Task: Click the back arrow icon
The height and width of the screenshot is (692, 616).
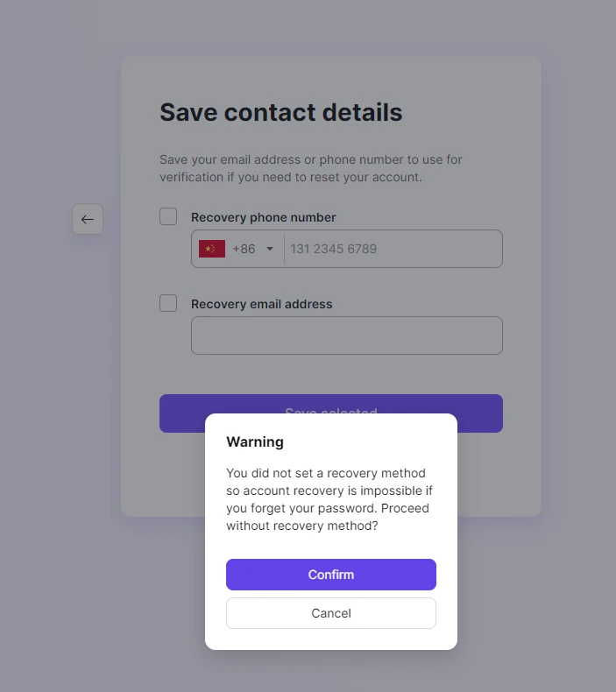Action: pos(88,219)
